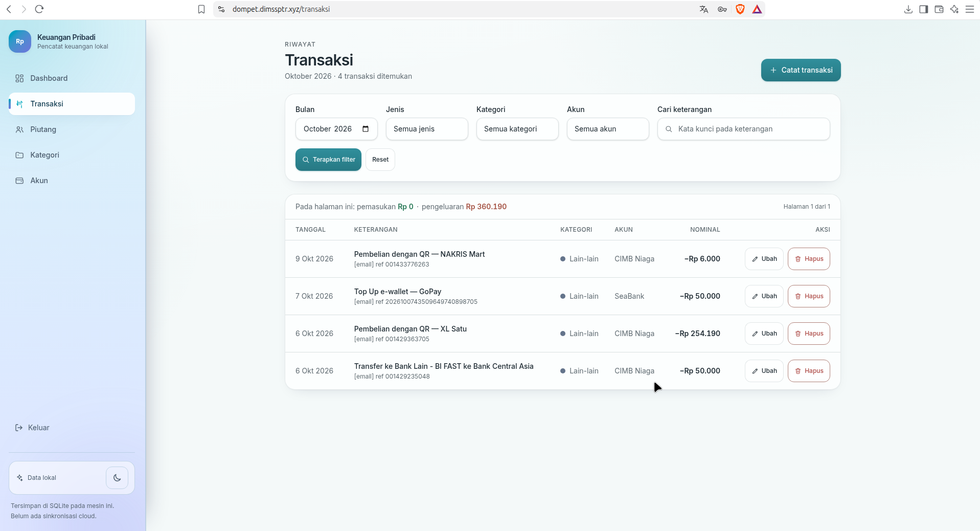Click the amount −Rp 254.190
Viewport: 980px width, 531px height.
(x=698, y=334)
